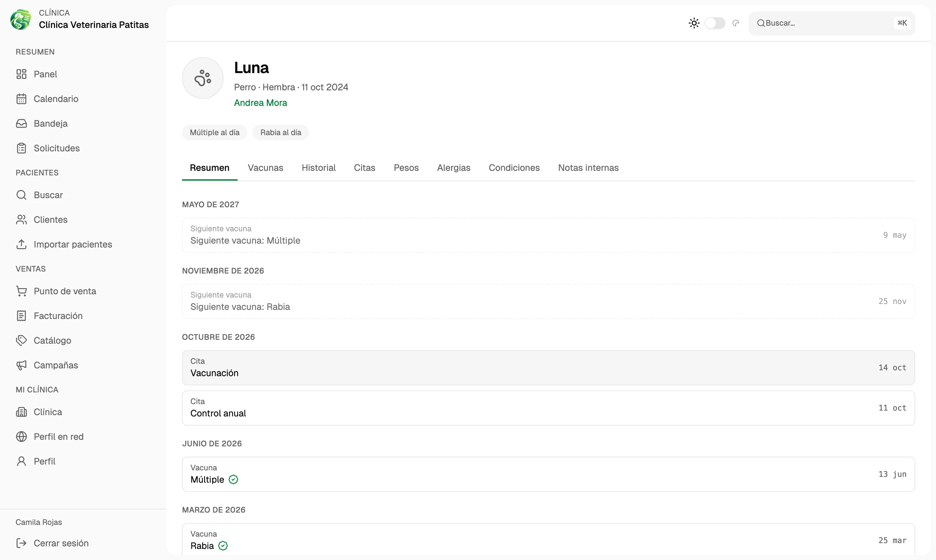
Task: Switch to the Historial tab
Action: pyautogui.click(x=319, y=168)
